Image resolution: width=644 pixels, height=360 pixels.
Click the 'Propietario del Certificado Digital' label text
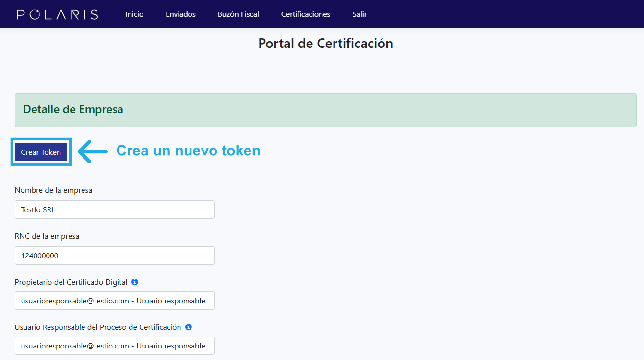tap(71, 282)
